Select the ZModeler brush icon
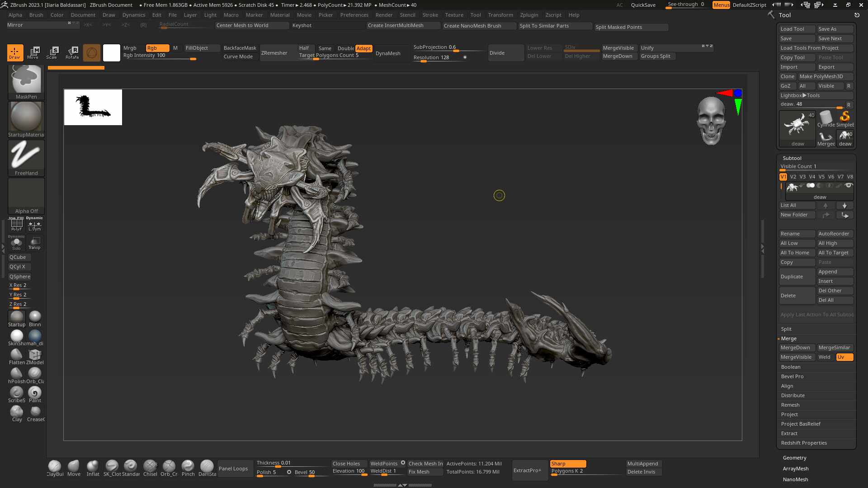The image size is (868, 488). 35,357
